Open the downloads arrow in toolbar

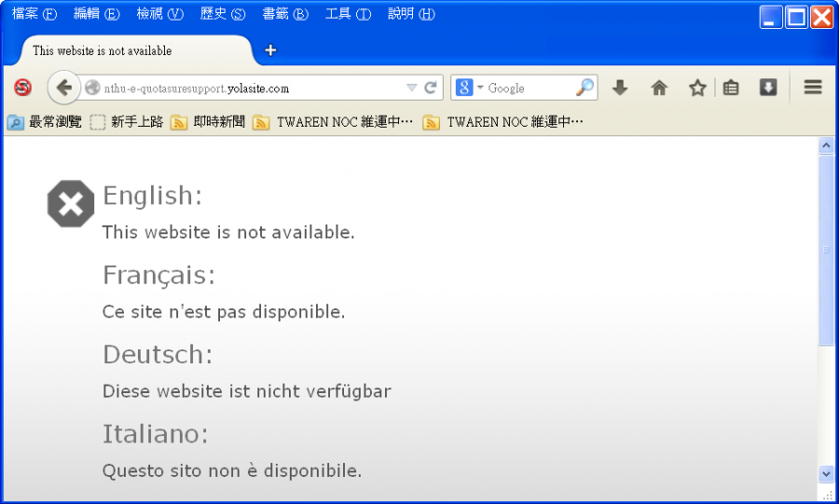tap(620, 88)
